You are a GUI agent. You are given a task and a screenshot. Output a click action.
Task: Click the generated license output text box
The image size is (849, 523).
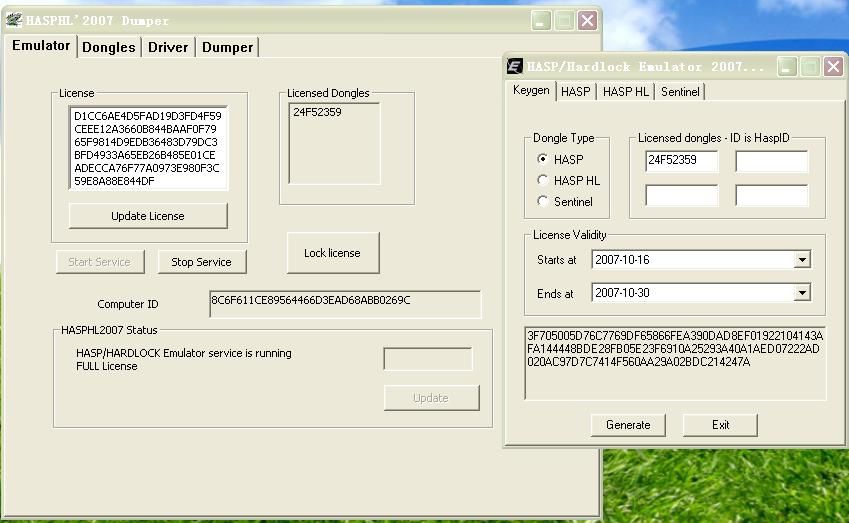[675, 363]
